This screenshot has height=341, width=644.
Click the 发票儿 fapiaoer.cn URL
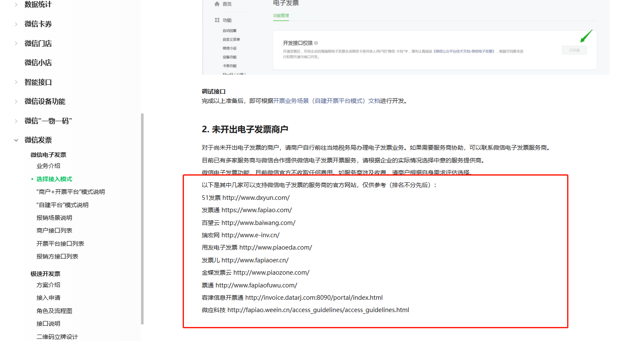[x=255, y=260]
